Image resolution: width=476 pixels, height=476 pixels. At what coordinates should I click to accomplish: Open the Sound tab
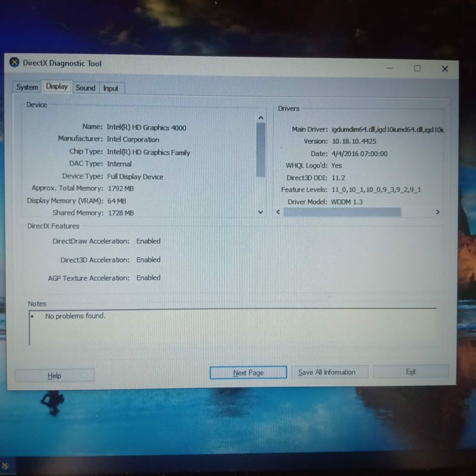pyautogui.click(x=85, y=88)
